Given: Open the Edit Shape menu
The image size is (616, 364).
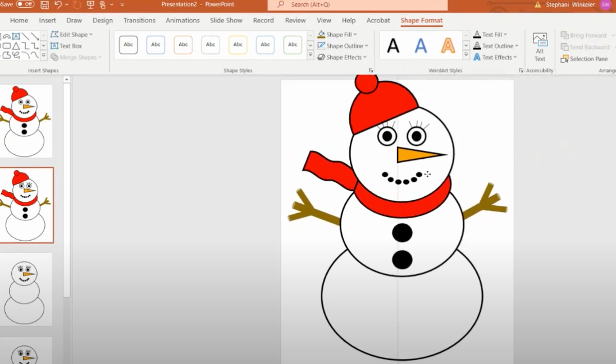Looking at the screenshot, I should 72,34.
